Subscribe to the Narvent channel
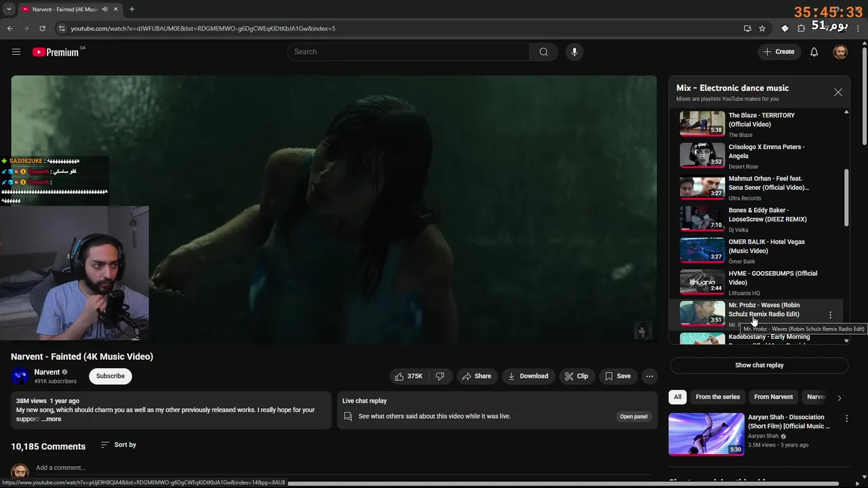Screen dimensions: 868x488 [x=111, y=376]
